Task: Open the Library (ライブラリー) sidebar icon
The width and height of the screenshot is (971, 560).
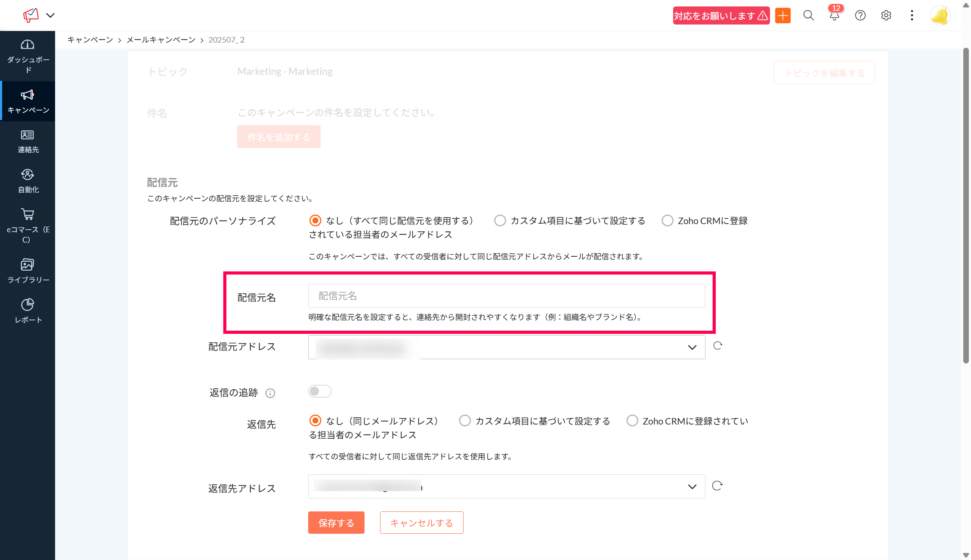Action: point(28,265)
